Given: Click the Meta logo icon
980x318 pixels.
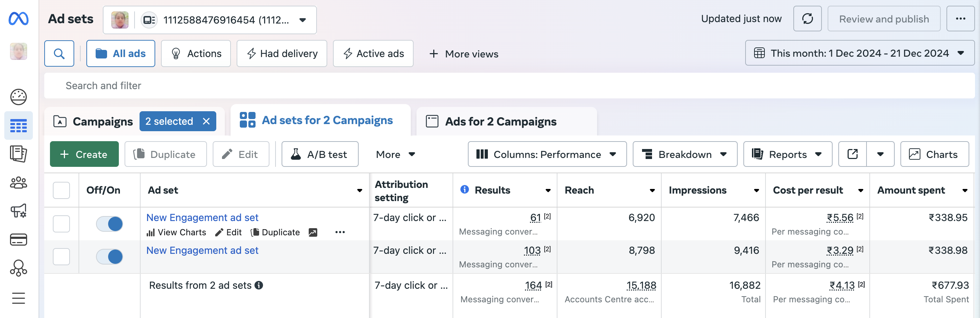Looking at the screenshot, I should (x=18, y=19).
